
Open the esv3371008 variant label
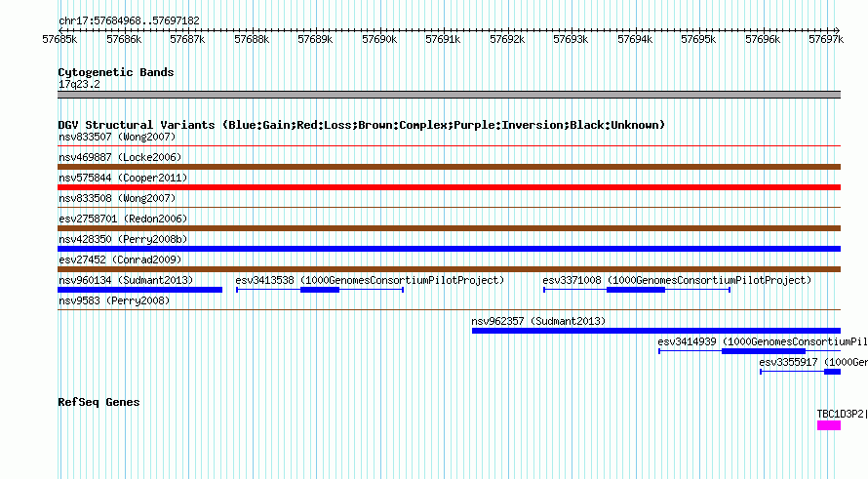(x=677, y=280)
